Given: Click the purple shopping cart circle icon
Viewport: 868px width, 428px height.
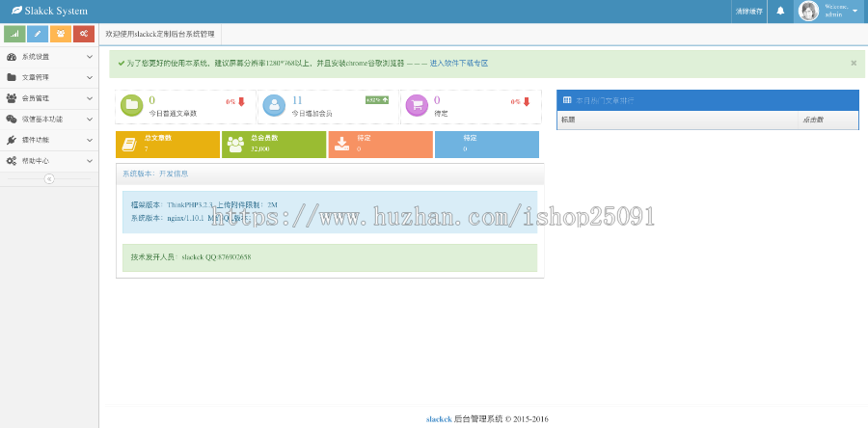Looking at the screenshot, I should [x=417, y=106].
